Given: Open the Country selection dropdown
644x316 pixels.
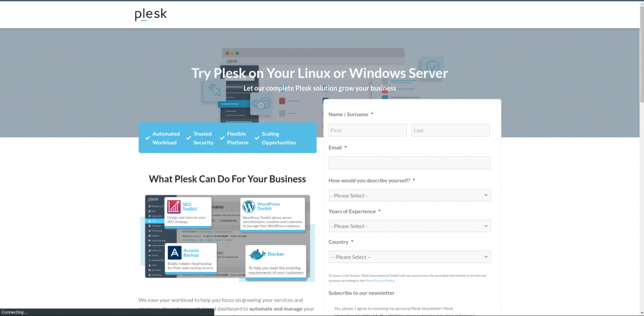Looking at the screenshot, I should (x=409, y=257).
